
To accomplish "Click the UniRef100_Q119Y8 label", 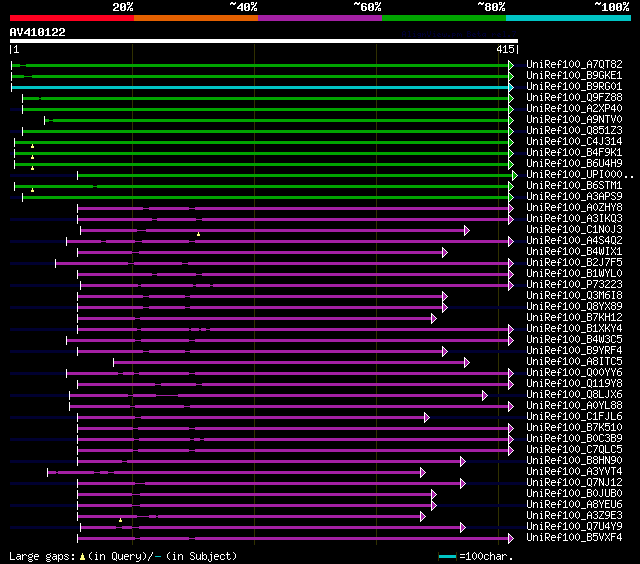I will pyautogui.click(x=574, y=384).
